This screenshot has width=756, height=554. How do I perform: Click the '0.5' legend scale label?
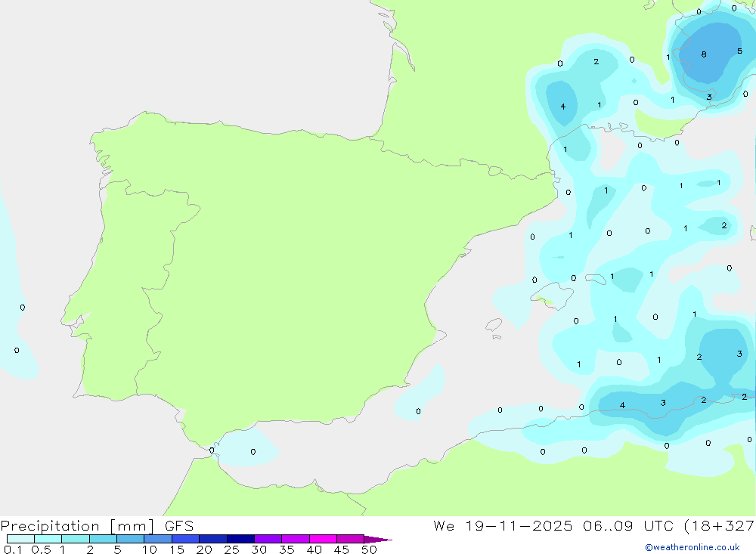pos(41,549)
